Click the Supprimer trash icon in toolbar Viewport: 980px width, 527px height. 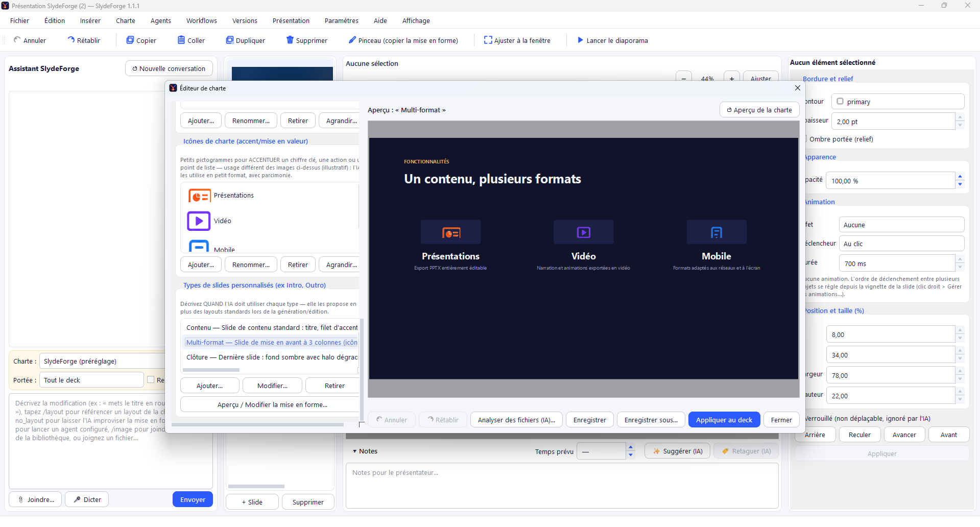[290, 40]
